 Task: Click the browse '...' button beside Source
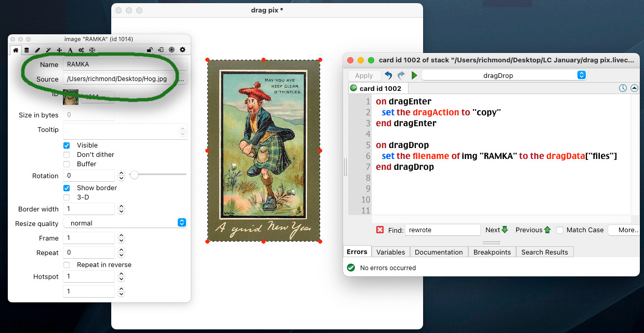point(182,79)
